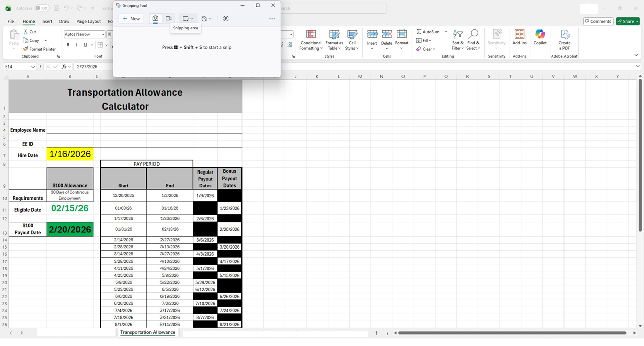This screenshot has width=644, height=346.
Task: Click New in Snipping Tool
Action: click(131, 18)
